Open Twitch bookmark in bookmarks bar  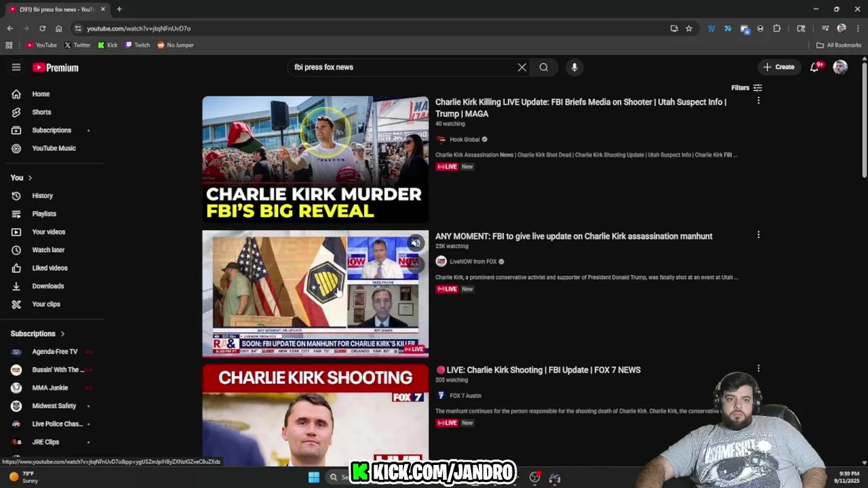pyautogui.click(x=138, y=45)
